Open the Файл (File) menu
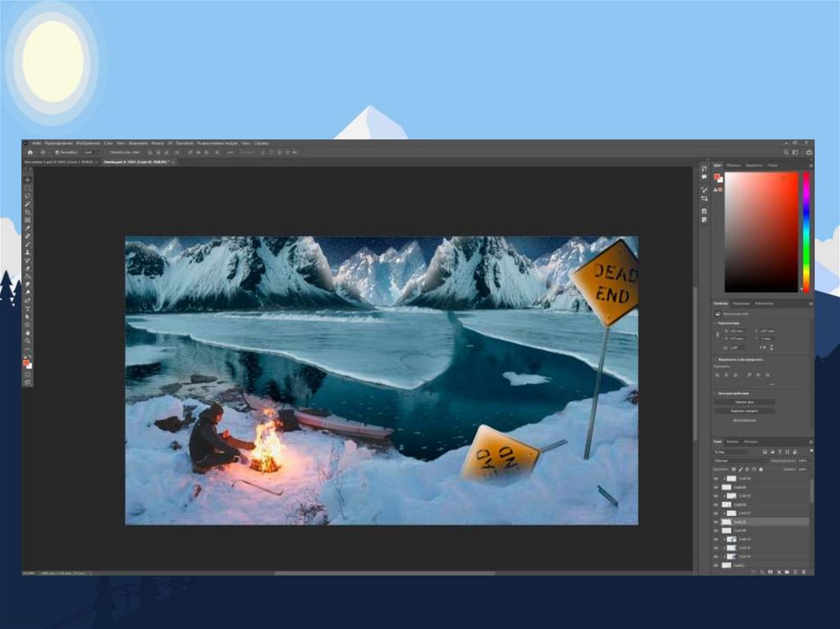Image resolution: width=840 pixels, height=629 pixels. (36, 144)
